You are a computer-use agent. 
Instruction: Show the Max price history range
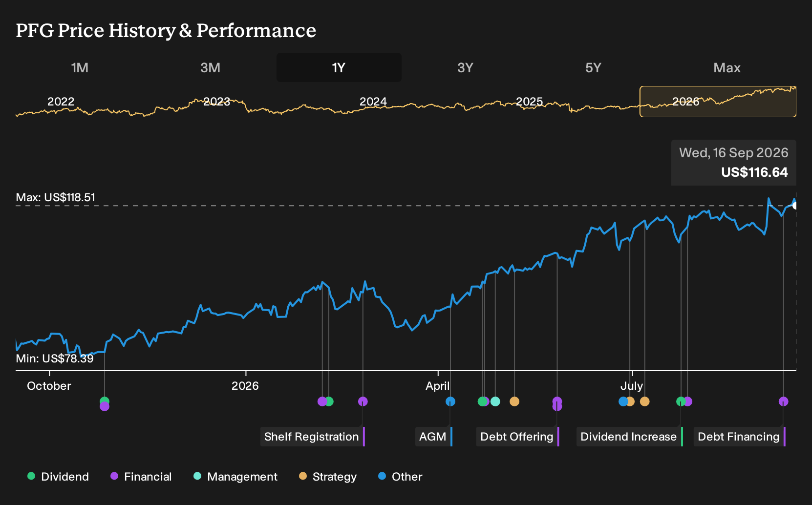[727, 67]
